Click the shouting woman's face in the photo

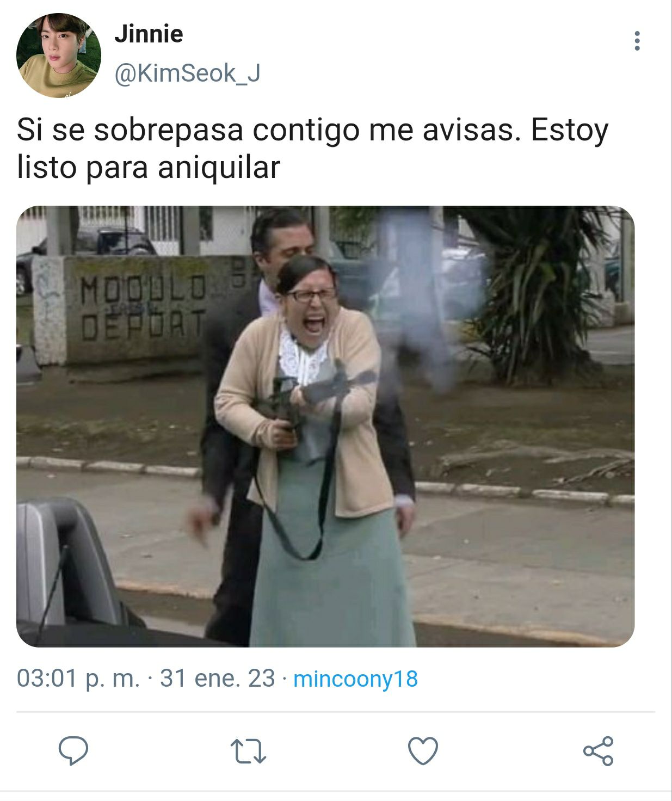pos(311,313)
